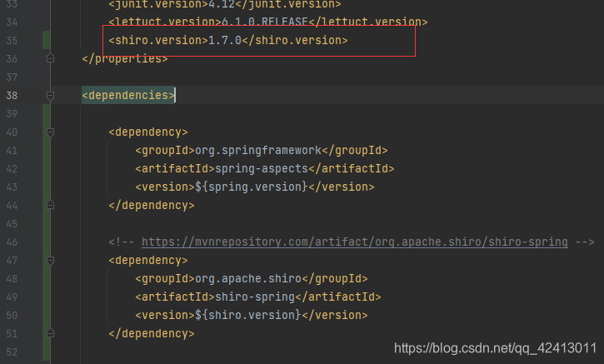Viewport: 604px width, 364px height.
Task: Click line number 35 in the gutter
Action: [12, 41]
